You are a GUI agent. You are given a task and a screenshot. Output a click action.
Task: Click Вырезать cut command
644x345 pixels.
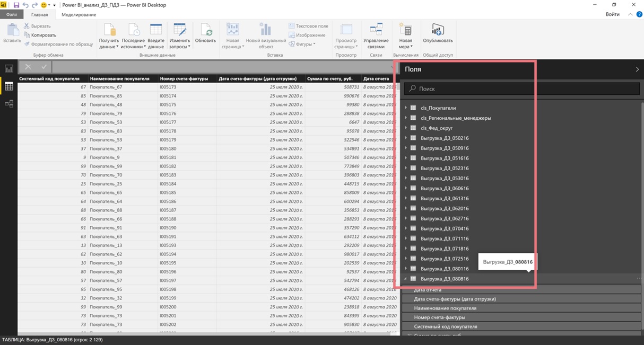(x=37, y=26)
